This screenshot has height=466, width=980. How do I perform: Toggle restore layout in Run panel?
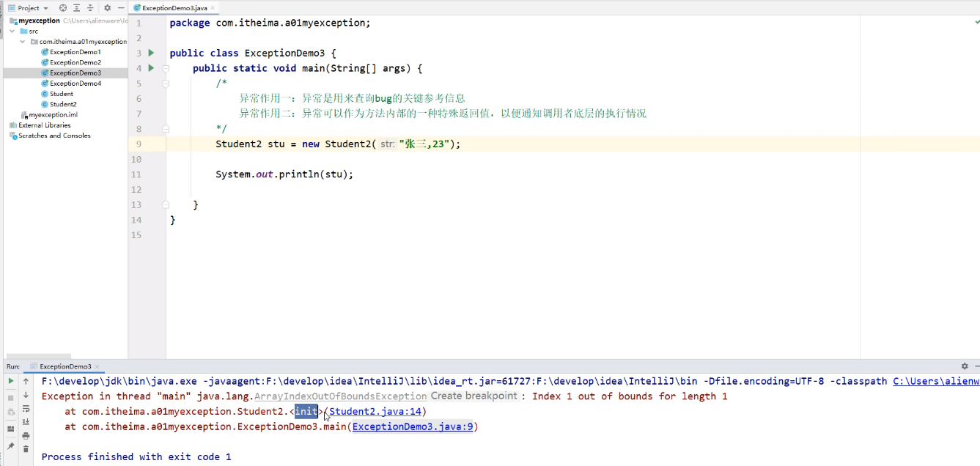[10, 429]
